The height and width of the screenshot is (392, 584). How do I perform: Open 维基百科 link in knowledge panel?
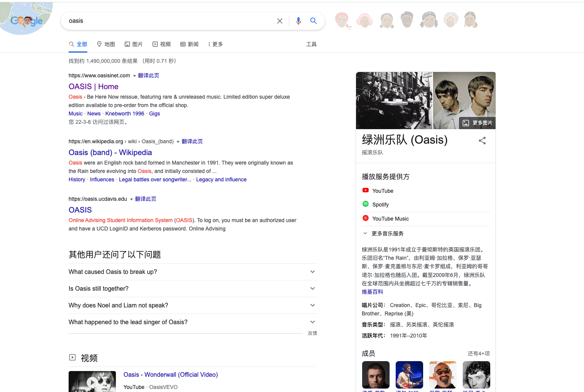click(372, 292)
